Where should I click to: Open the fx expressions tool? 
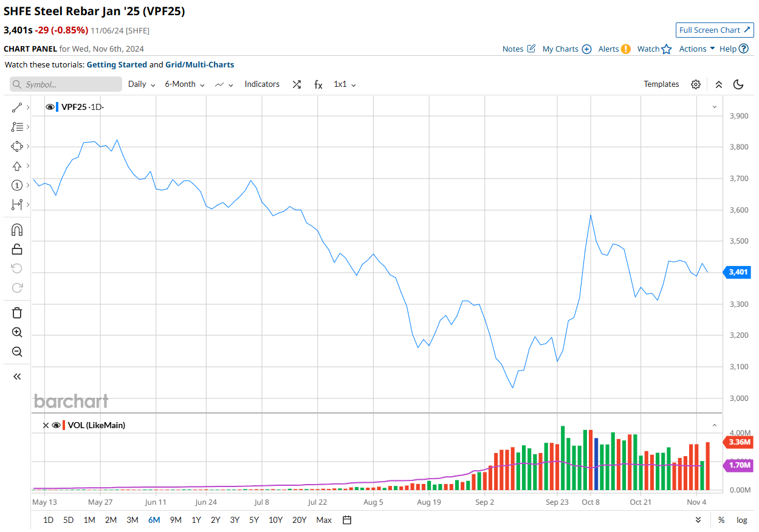point(318,84)
